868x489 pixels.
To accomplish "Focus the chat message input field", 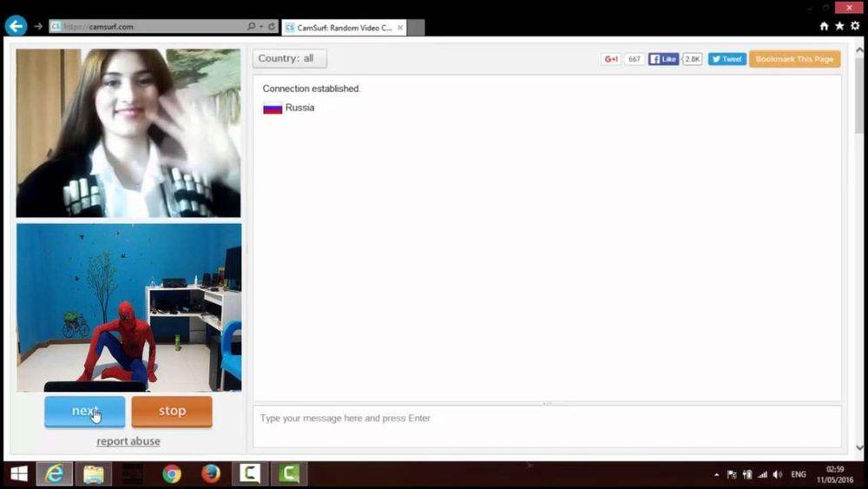I will pyautogui.click(x=547, y=419).
